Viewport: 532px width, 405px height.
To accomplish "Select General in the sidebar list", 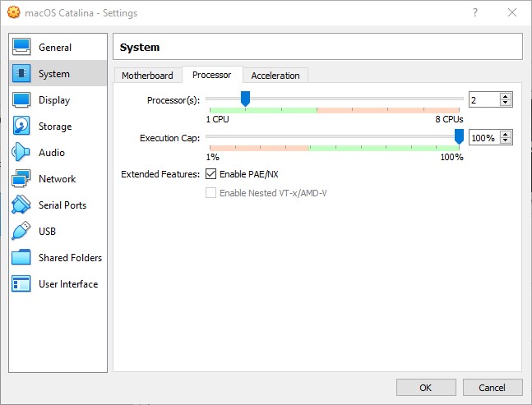I will 58,47.
